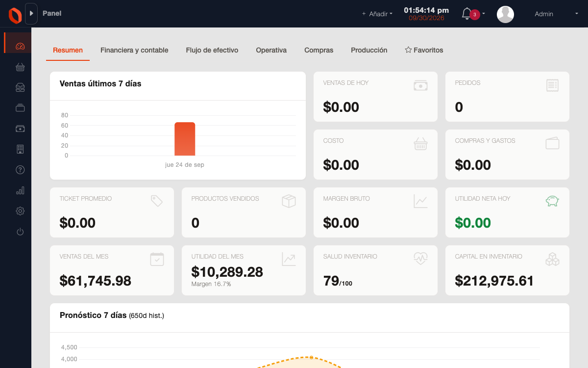Open settings gear icon in sidebar
Image resolution: width=588 pixels, height=368 pixels.
20,211
